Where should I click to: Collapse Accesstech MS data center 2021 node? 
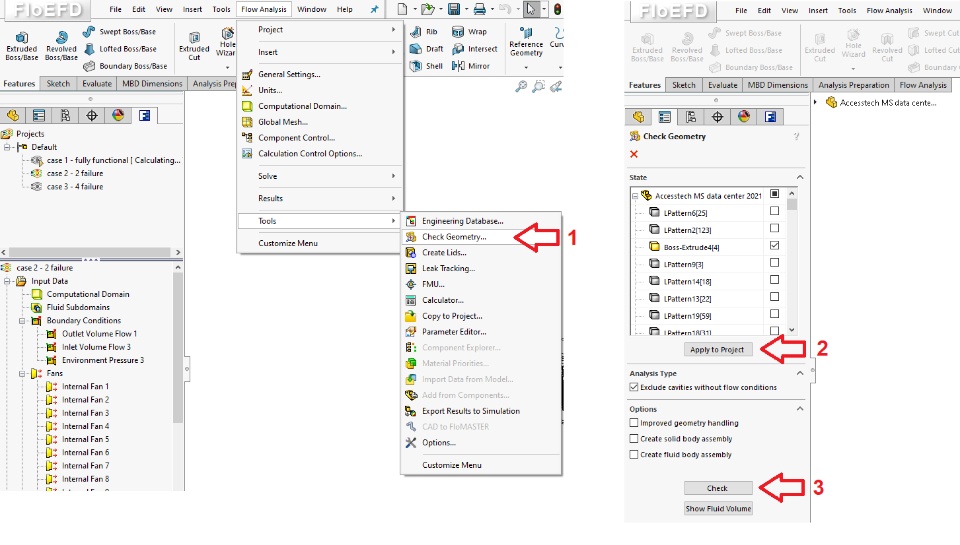pos(635,196)
